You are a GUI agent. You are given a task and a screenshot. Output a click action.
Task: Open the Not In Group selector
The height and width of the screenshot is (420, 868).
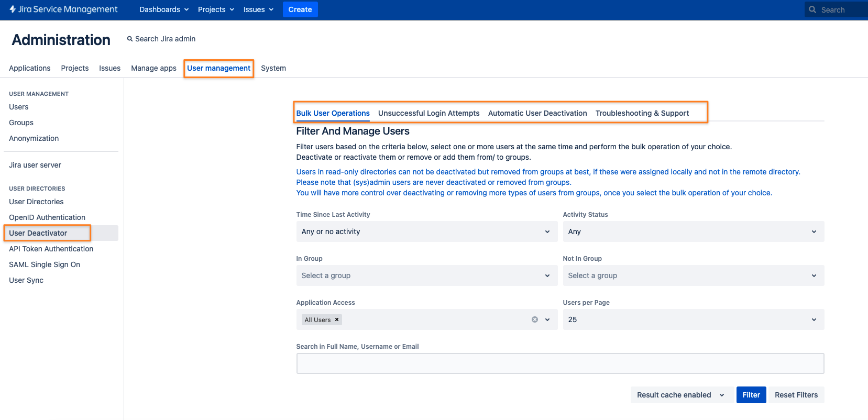pyautogui.click(x=693, y=275)
